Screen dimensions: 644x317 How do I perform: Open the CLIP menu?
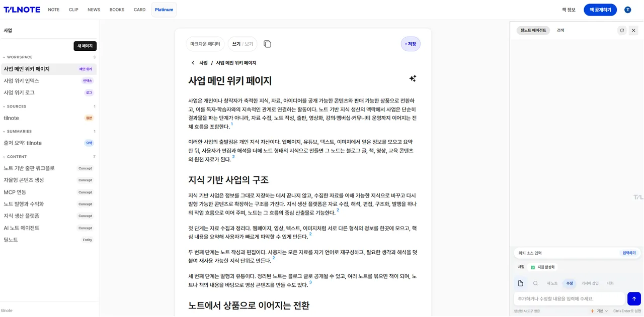[73, 10]
